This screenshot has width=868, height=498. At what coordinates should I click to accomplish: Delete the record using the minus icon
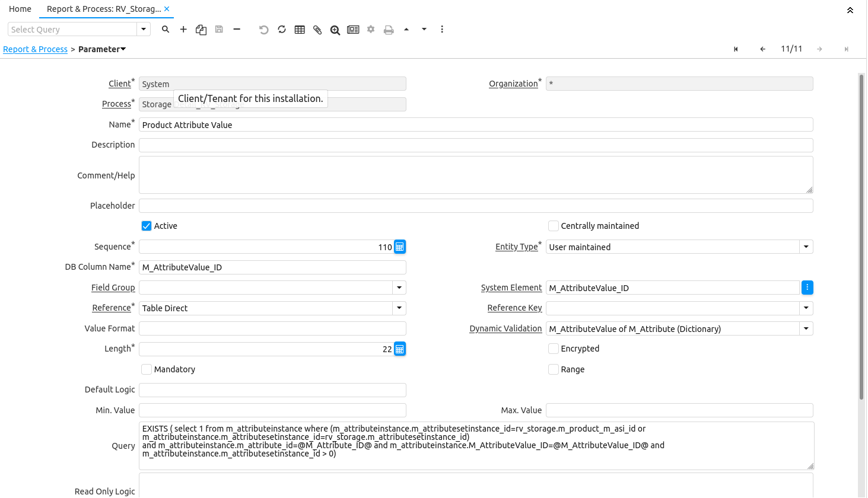tap(237, 29)
